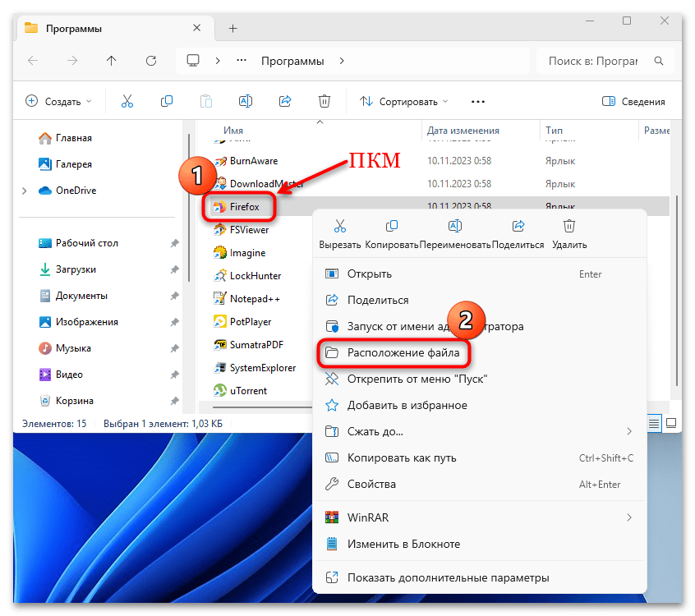Go up one folder level
The height and width of the screenshot is (616, 695).
coord(111,61)
